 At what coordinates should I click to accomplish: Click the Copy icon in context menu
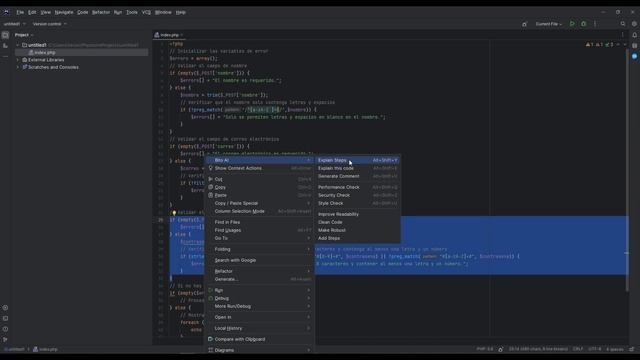pos(211,187)
